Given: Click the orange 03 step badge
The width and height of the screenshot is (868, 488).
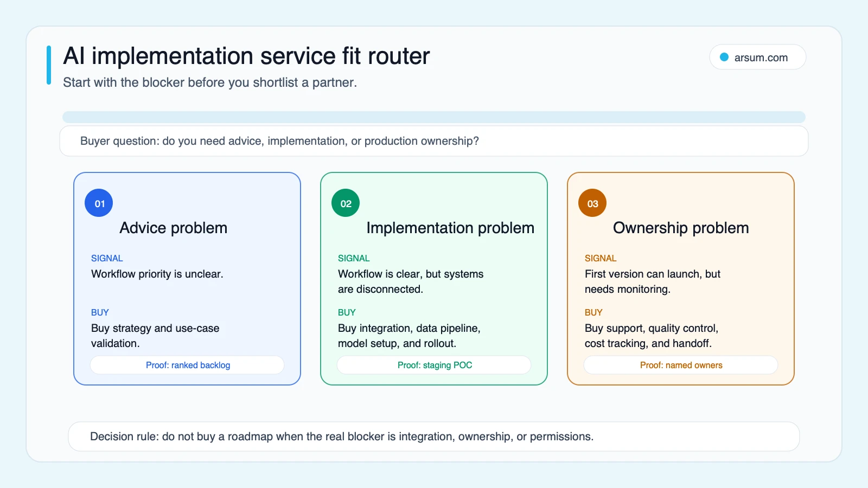Looking at the screenshot, I should 592,203.
